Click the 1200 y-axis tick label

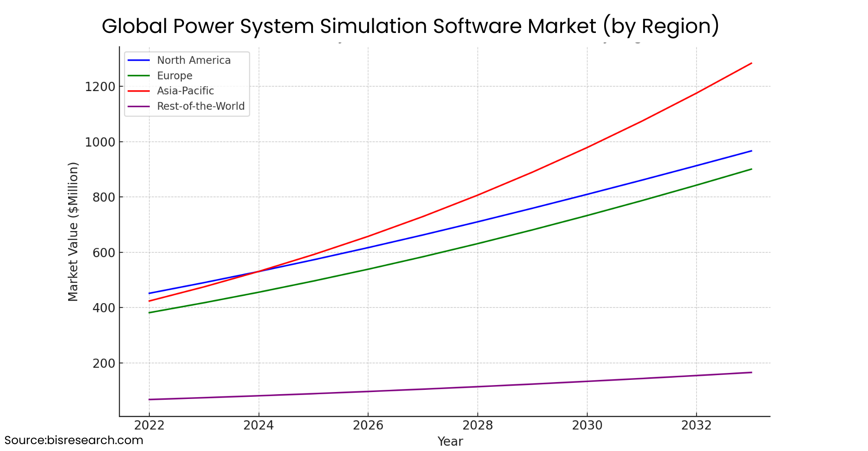(100, 87)
